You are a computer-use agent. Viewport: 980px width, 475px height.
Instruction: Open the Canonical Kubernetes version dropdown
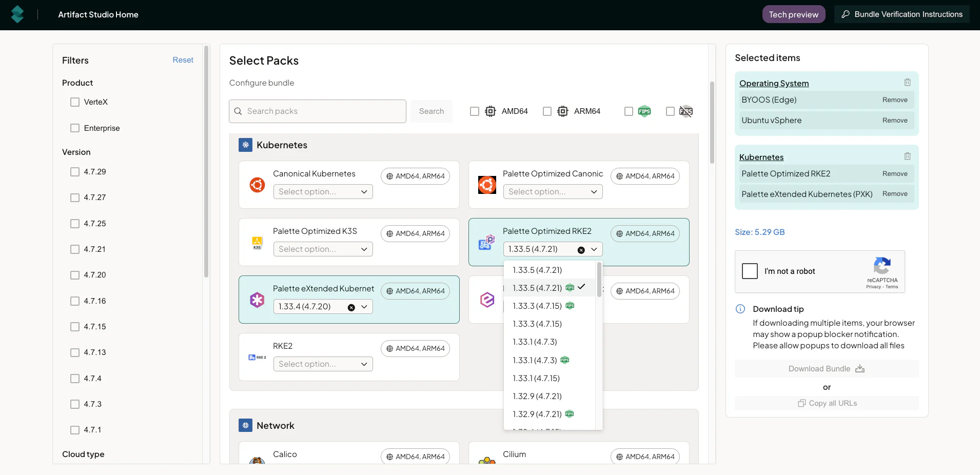323,192
